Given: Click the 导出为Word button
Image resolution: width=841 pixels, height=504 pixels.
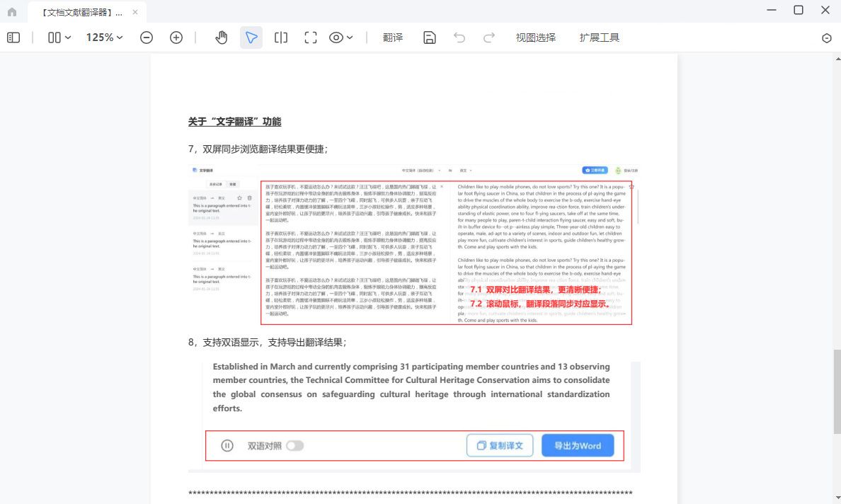Looking at the screenshot, I should coord(578,445).
